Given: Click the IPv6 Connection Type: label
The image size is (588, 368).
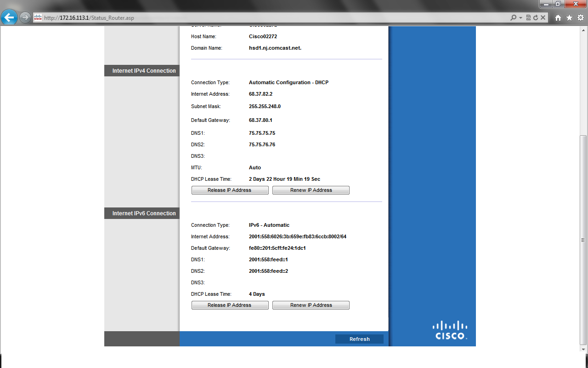Looking at the screenshot, I should [210, 225].
